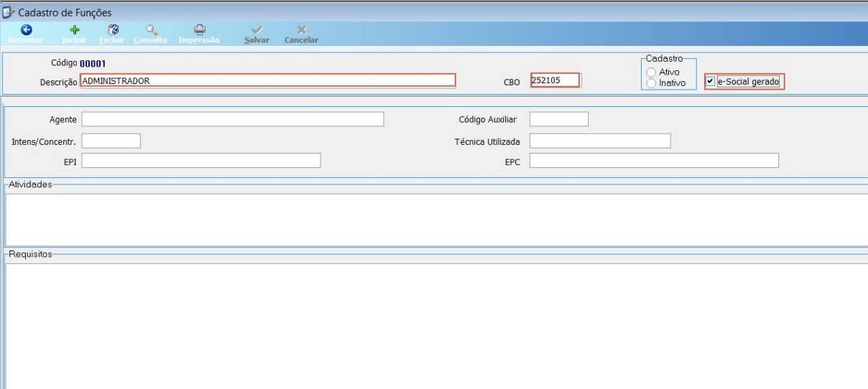Click the EPI input field
The image size is (868, 389).
point(201,161)
